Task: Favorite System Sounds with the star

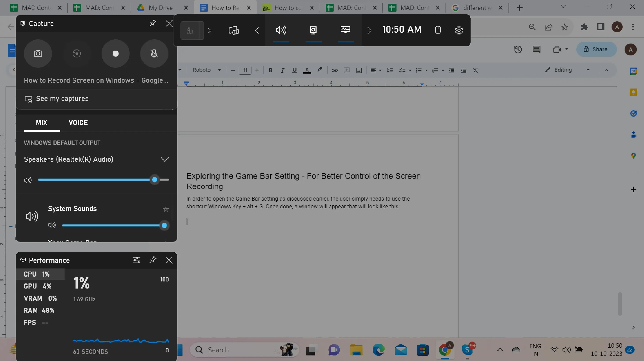Action: (x=166, y=209)
